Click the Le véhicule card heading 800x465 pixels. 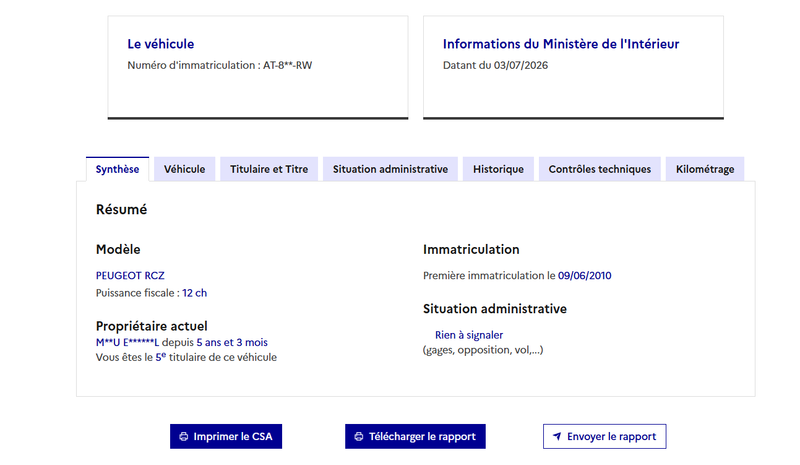coord(161,44)
